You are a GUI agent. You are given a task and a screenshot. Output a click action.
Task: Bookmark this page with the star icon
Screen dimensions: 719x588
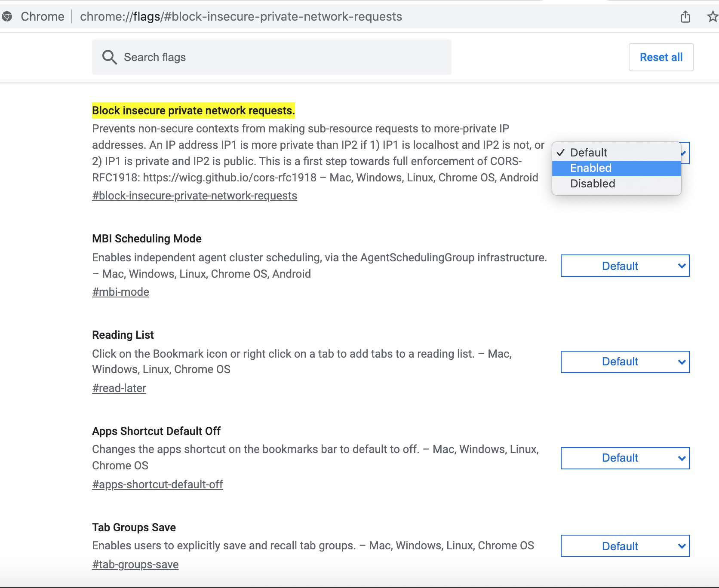tap(712, 17)
